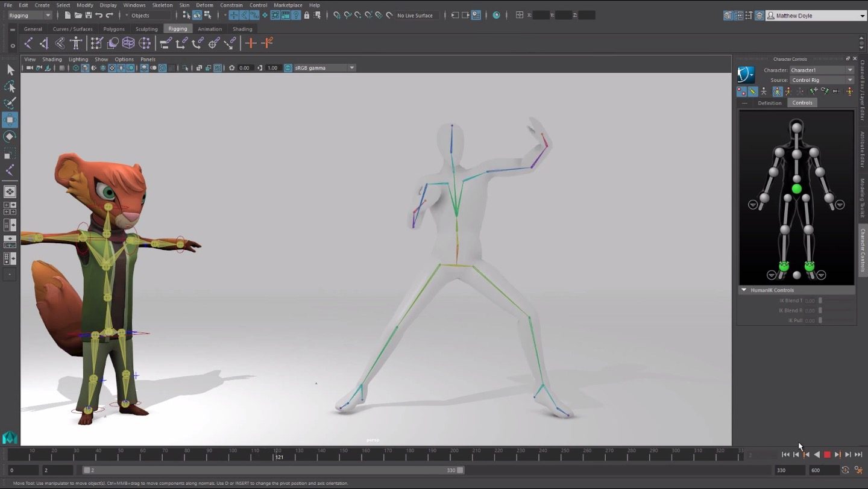The width and height of the screenshot is (868, 489).
Task: Open the Constrain menu
Action: pos(231,5)
